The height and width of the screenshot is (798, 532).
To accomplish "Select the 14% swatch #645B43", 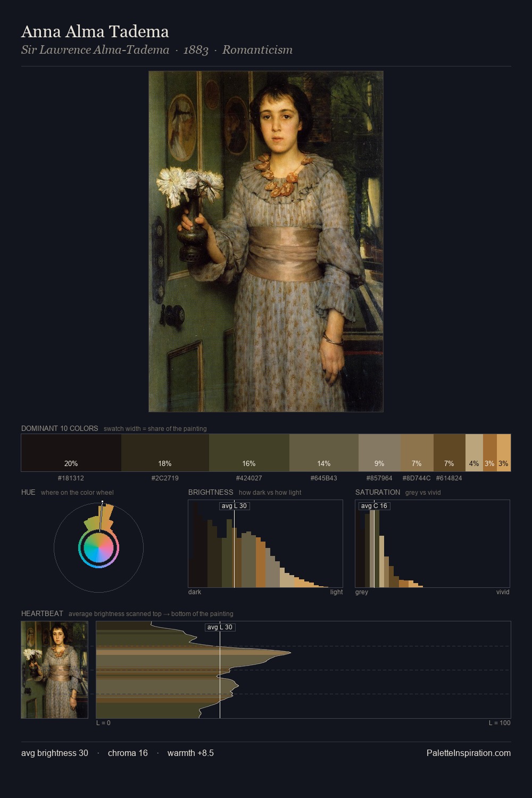I will (324, 453).
